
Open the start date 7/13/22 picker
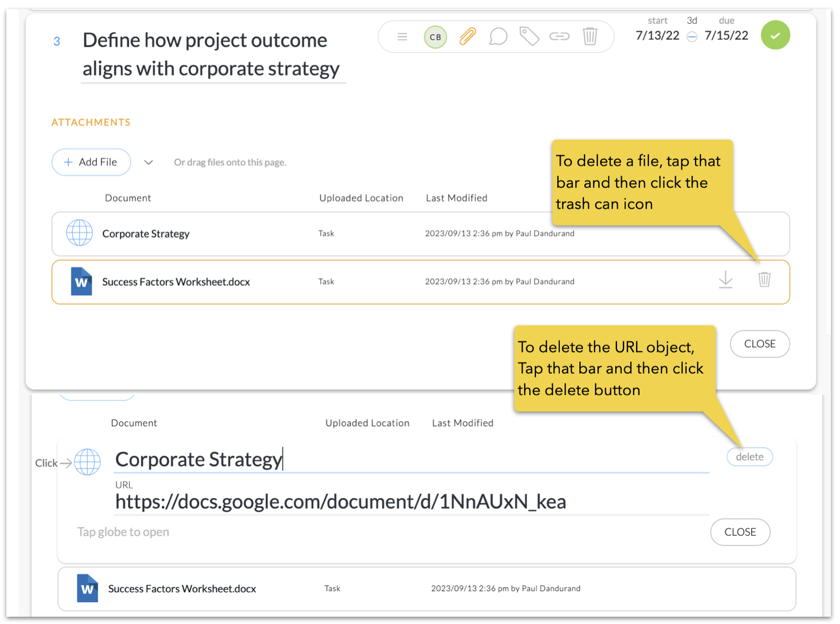[x=657, y=35]
